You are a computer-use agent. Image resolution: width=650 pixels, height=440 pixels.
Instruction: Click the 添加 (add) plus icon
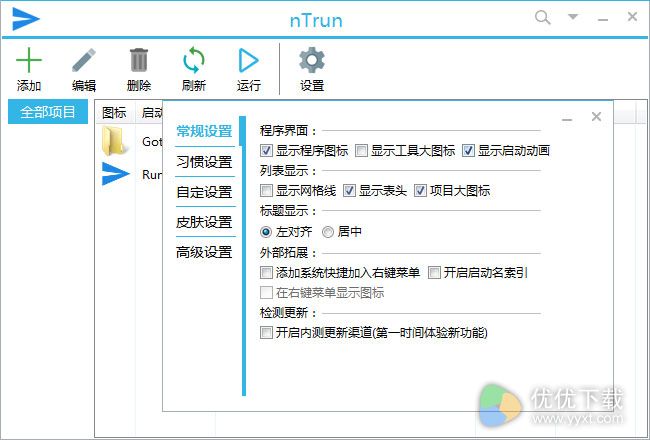point(29,60)
